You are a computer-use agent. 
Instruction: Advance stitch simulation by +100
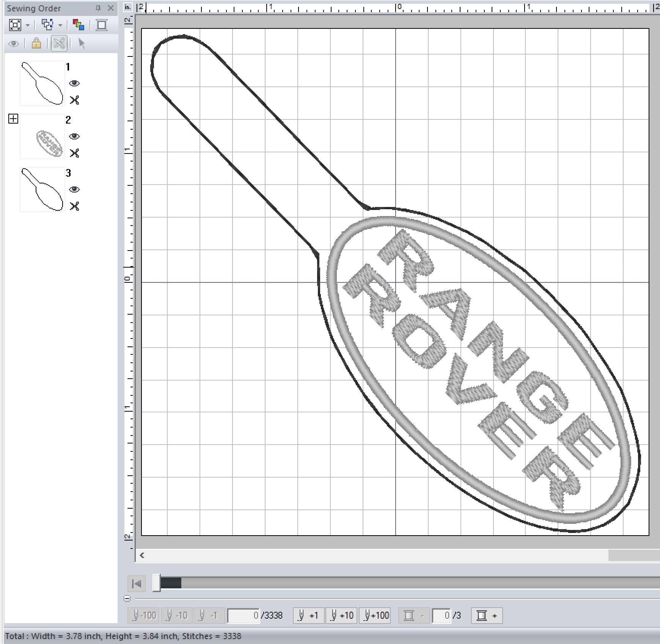[x=376, y=615]
